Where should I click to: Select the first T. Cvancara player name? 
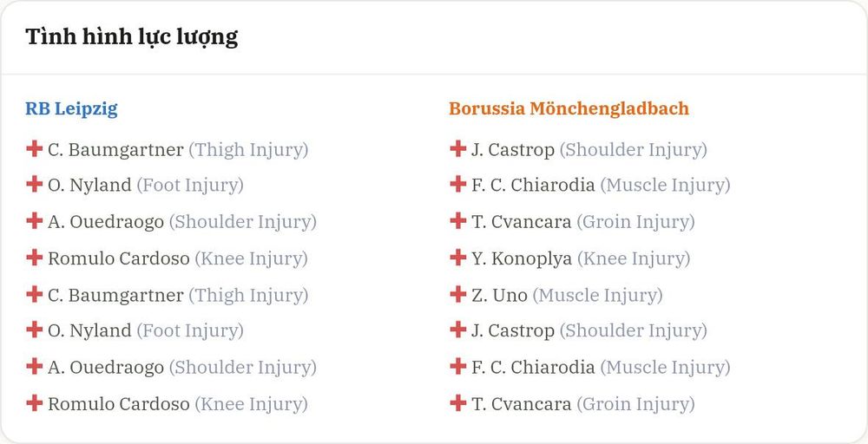(x=522, y=222)
